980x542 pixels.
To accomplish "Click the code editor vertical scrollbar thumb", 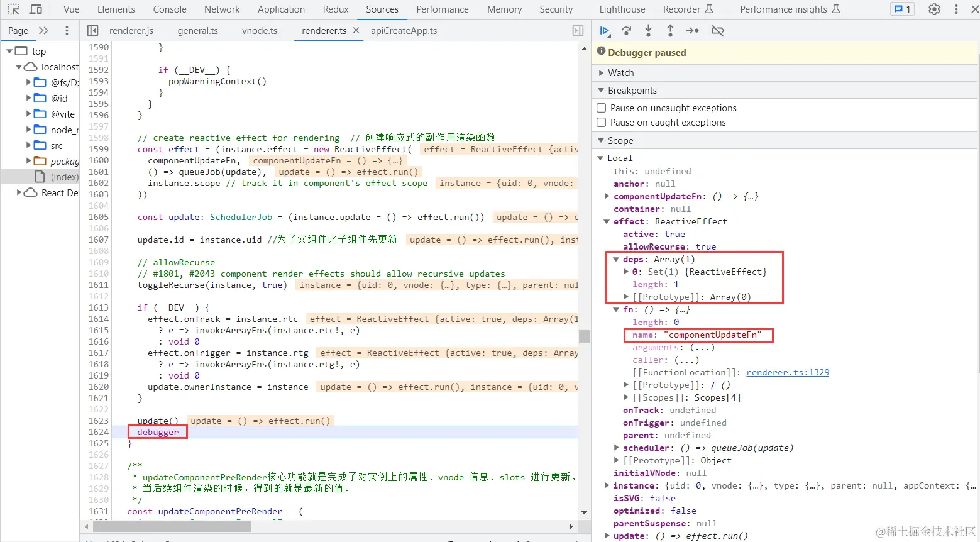I will 585,336.
